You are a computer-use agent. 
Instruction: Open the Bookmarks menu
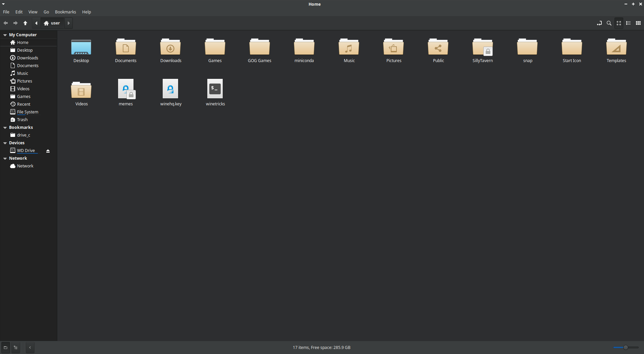point(65,12)
